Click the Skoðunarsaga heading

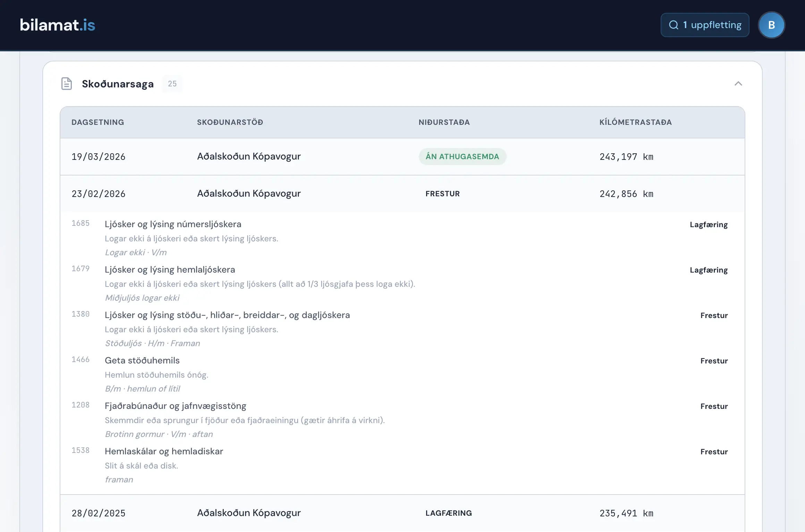pos(118,84)
